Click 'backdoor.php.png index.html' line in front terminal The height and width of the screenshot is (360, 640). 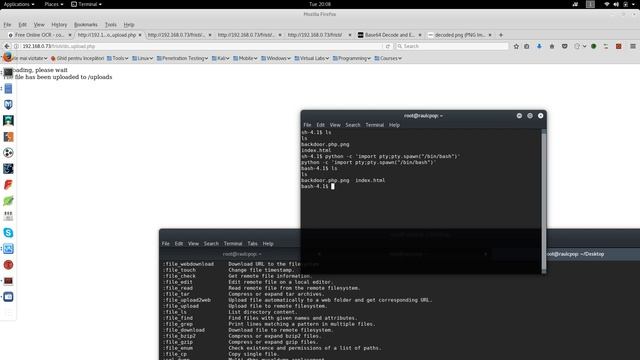[x=343, y=180]
